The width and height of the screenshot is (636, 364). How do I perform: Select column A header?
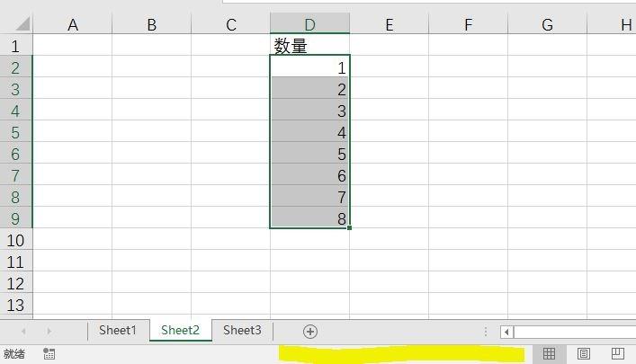point(73,24)
